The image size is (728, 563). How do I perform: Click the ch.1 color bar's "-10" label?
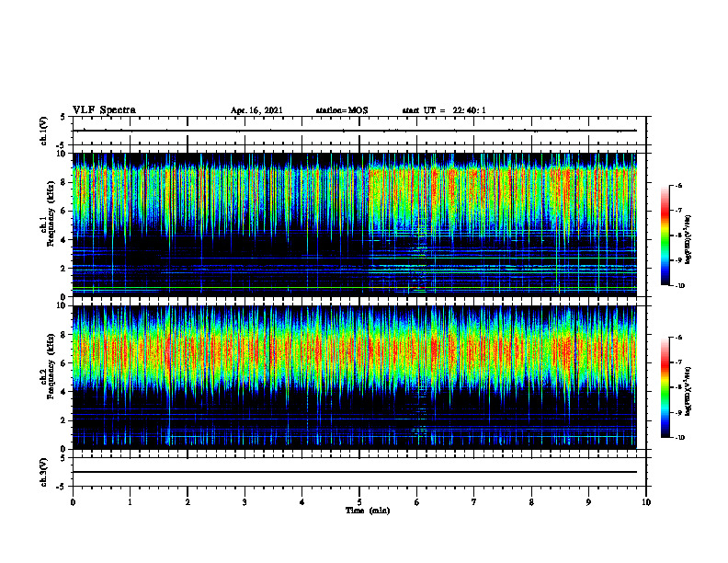pos(679,286)
